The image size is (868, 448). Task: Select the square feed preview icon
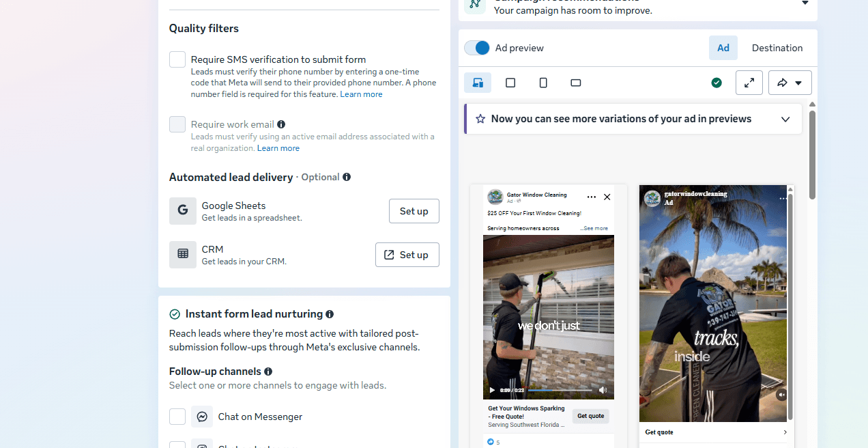(510, 83)
